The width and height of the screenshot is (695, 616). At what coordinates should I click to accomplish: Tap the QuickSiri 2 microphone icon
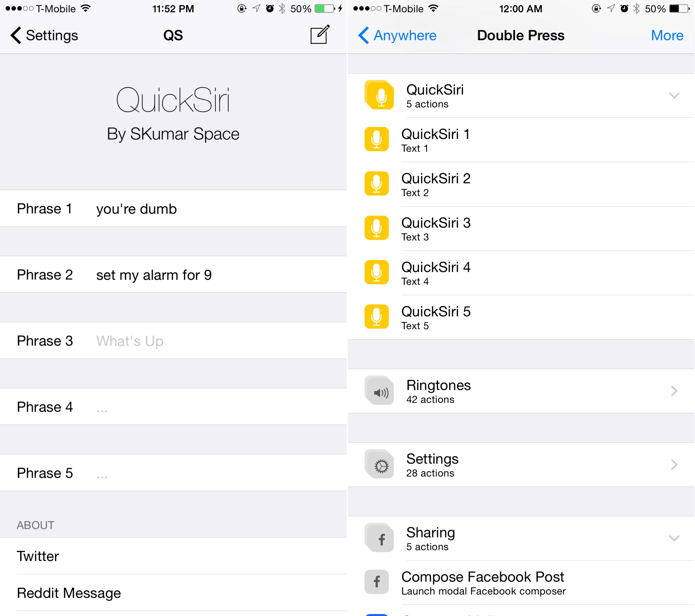click(376, 183)
